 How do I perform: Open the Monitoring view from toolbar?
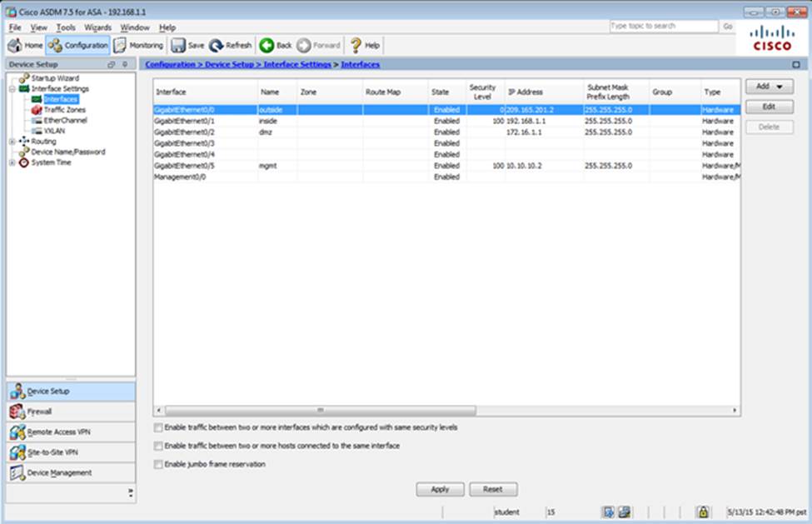click(138, 46)
